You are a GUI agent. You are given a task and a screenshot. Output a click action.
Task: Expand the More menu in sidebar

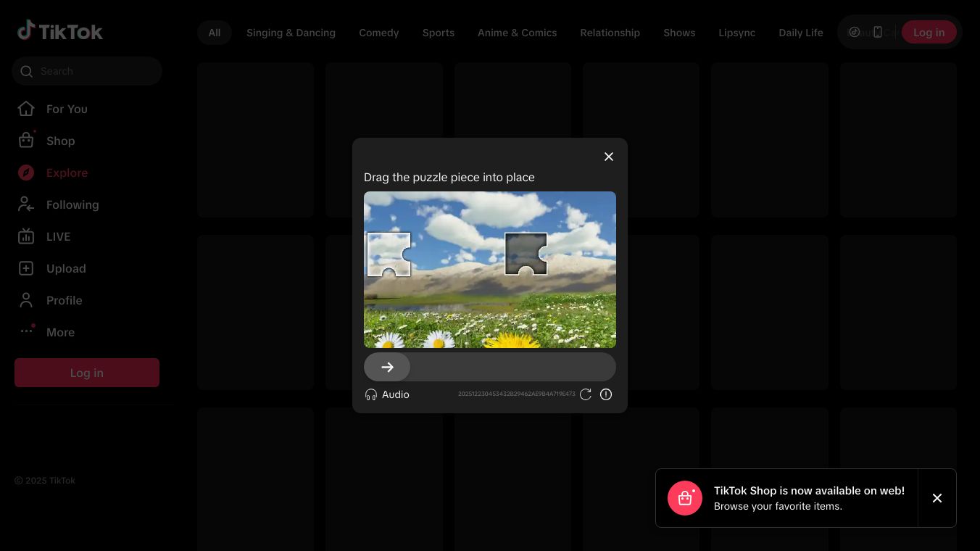point(60,332)
